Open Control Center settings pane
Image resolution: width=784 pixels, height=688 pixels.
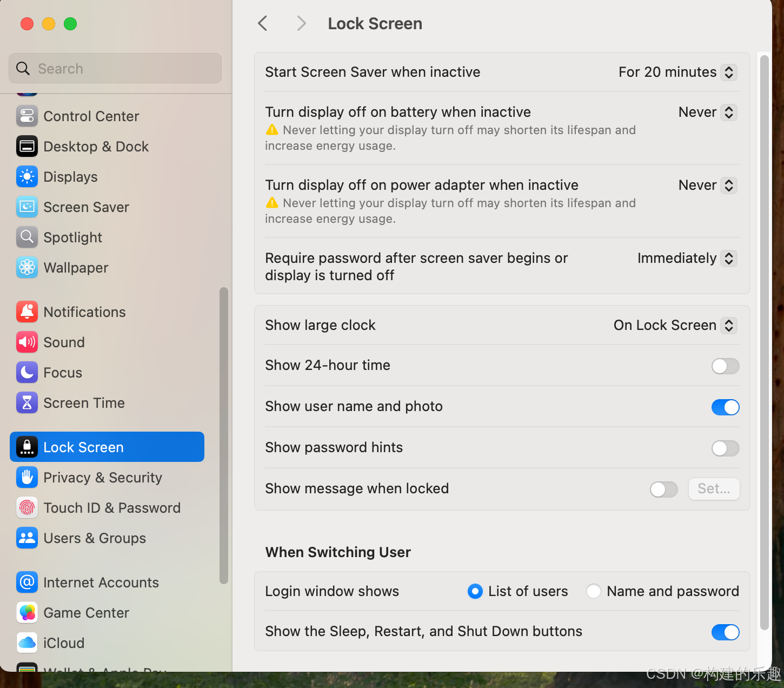pos(107,116)
